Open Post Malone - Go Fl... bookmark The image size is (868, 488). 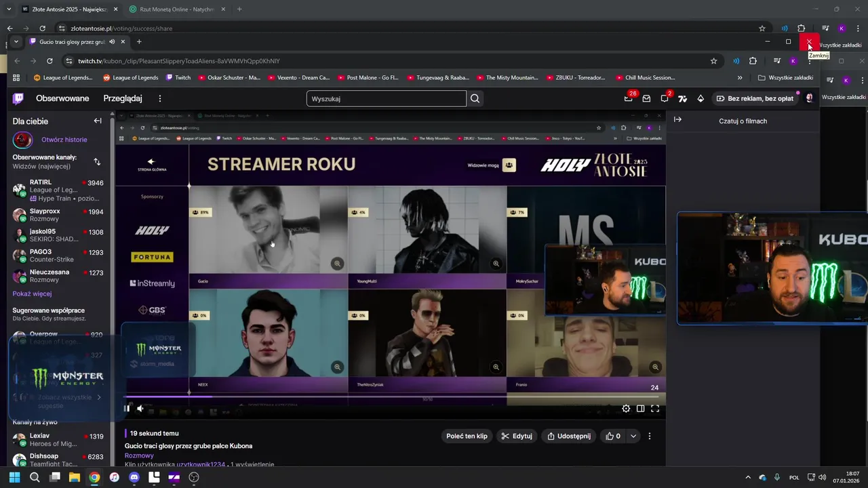tap(368, 78)
